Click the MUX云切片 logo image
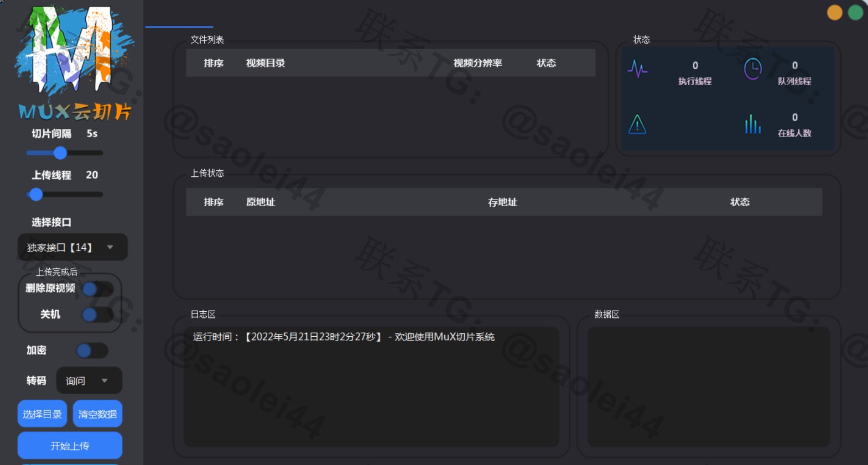 [74, 62]
